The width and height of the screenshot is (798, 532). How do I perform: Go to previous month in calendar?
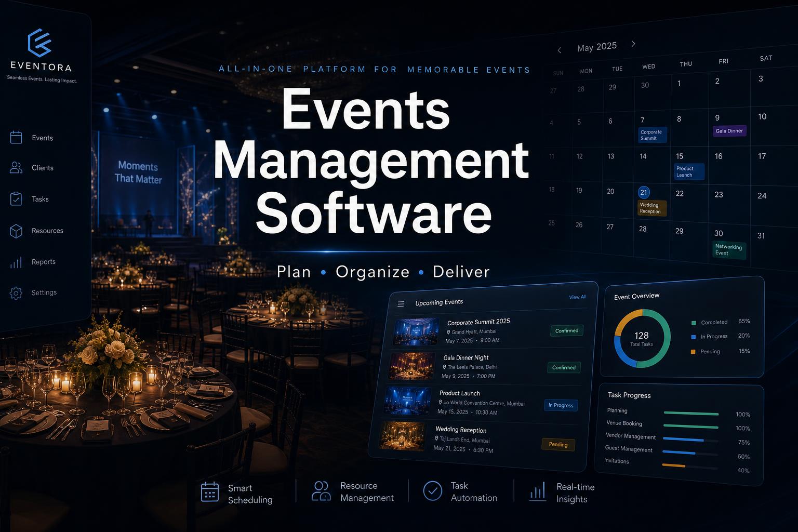(560, 50)
